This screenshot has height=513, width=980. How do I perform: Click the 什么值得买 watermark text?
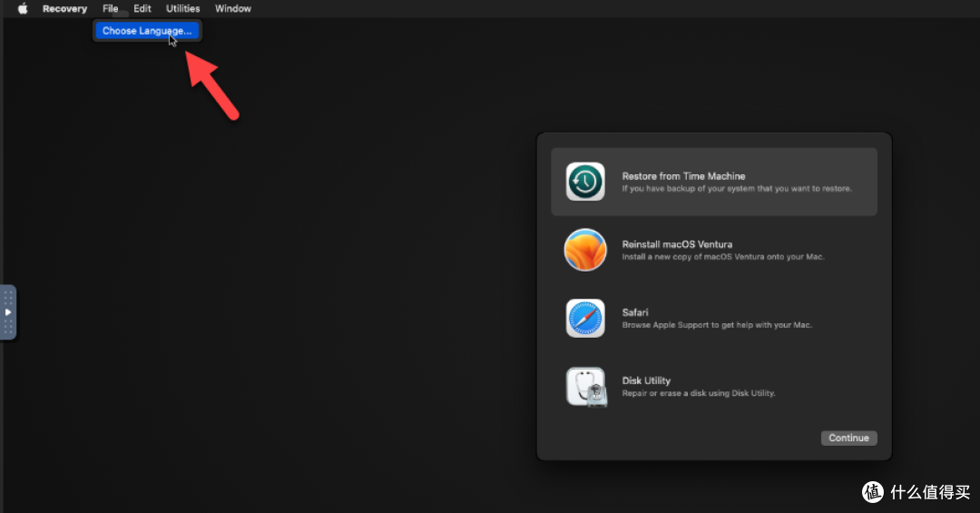(929, 491)
